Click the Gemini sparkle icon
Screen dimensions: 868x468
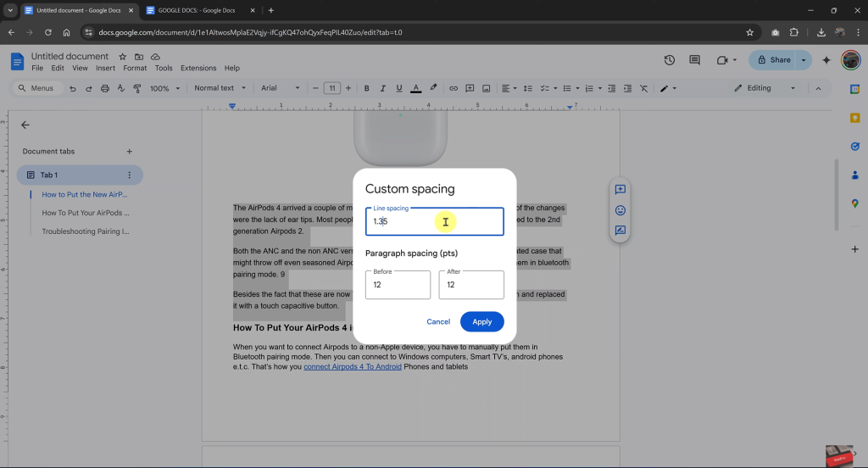(x=826, y=60)
